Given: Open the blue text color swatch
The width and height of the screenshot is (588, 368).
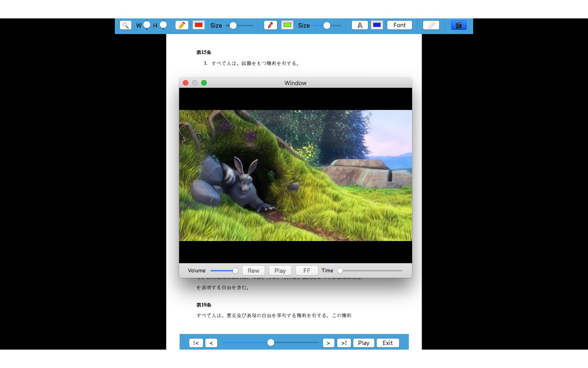Looking at the screenshot, I should click(x=377, y=25).
